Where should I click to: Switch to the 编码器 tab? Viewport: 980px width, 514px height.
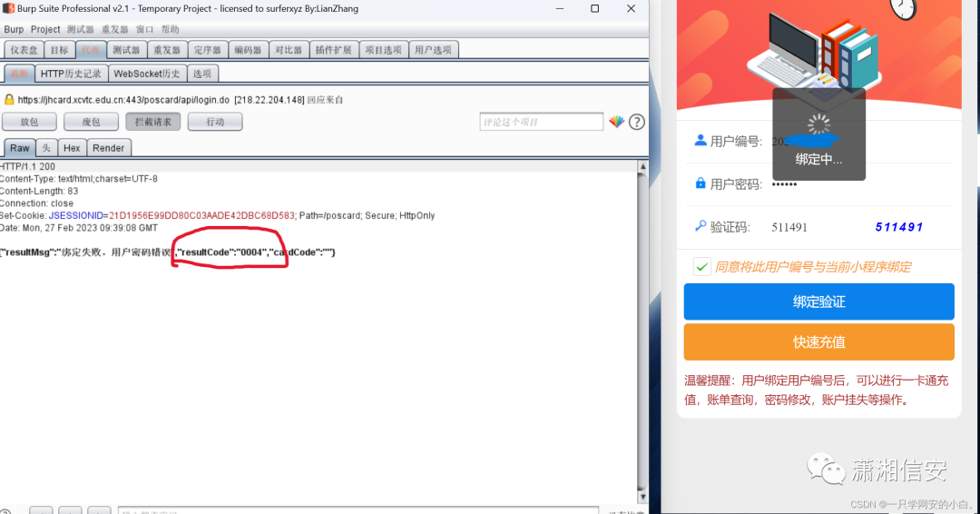248,50
